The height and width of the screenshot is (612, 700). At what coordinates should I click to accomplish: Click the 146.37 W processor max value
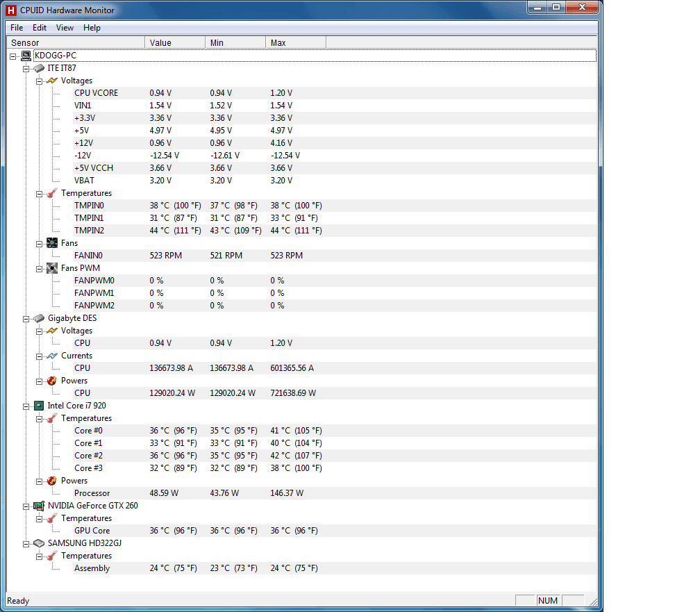[x=287, y=493]
